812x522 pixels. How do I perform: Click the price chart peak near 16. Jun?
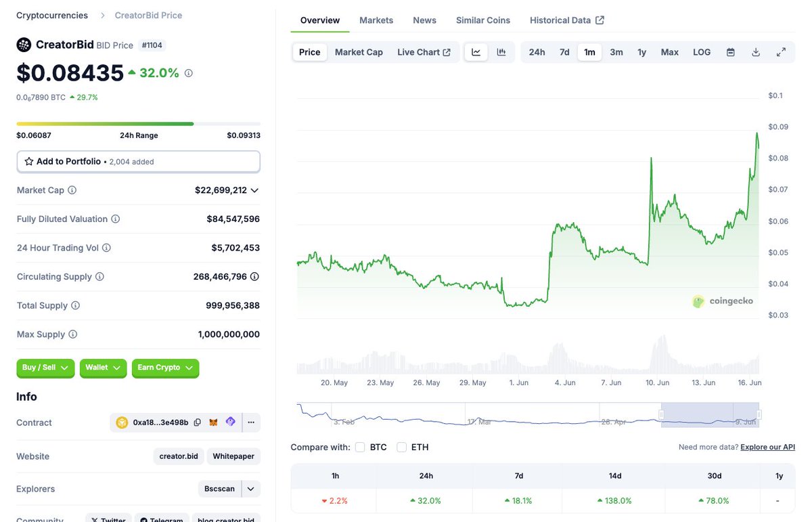(x=757, y=133)
